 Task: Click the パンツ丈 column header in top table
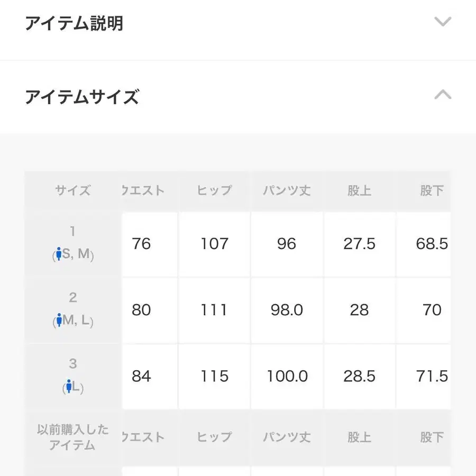287,191
